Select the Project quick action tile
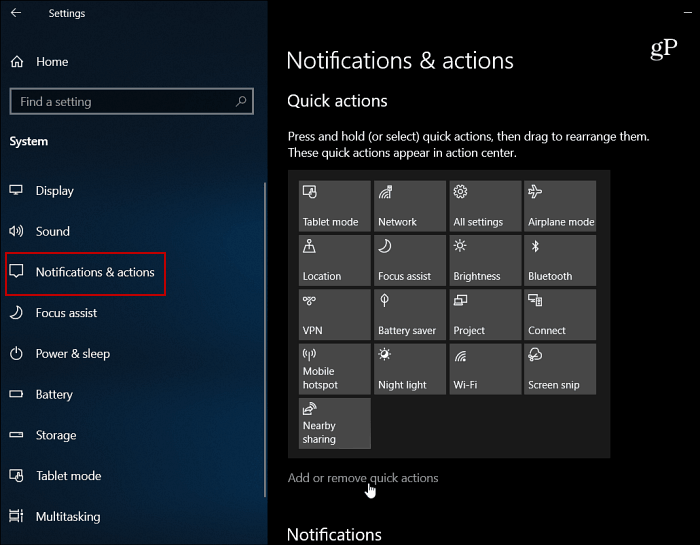This screenshot has height=545, width=700. [x=485, y=315]
